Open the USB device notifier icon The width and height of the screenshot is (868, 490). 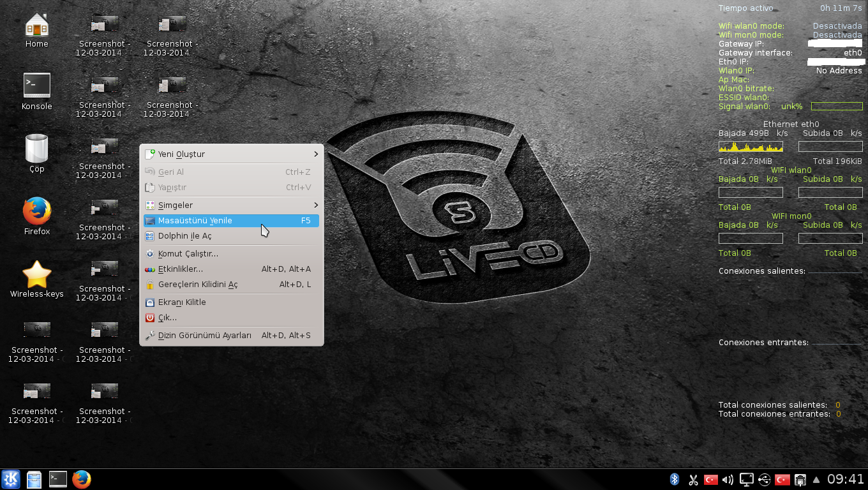pos(765,479)
